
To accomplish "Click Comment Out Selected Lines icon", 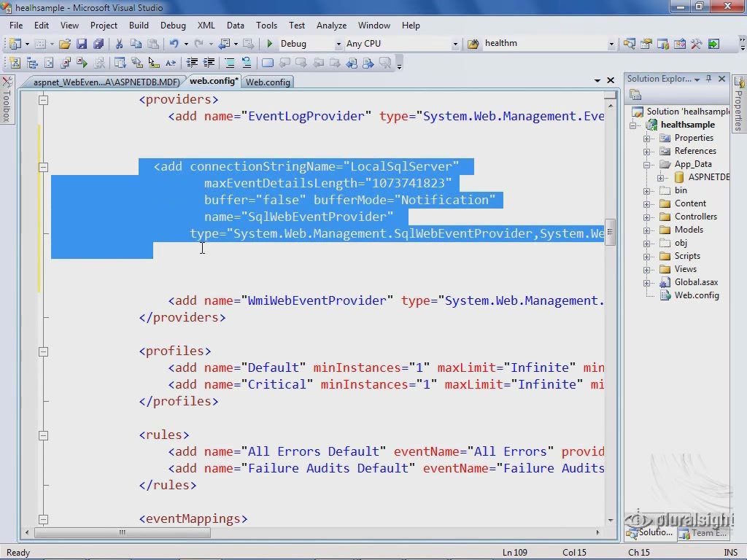I will [230, 63].
